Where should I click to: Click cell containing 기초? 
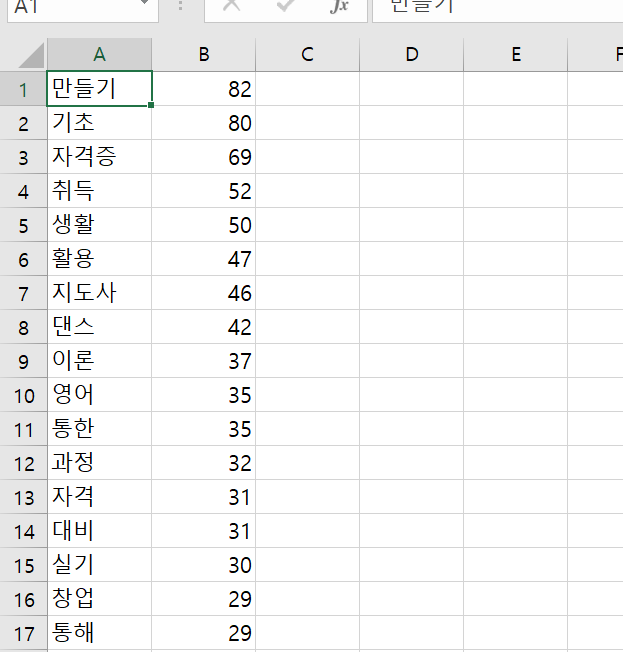[99, 123]
